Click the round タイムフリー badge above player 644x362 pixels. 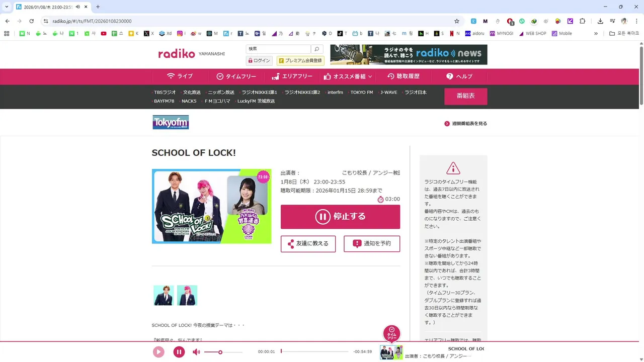pos(392,333)
